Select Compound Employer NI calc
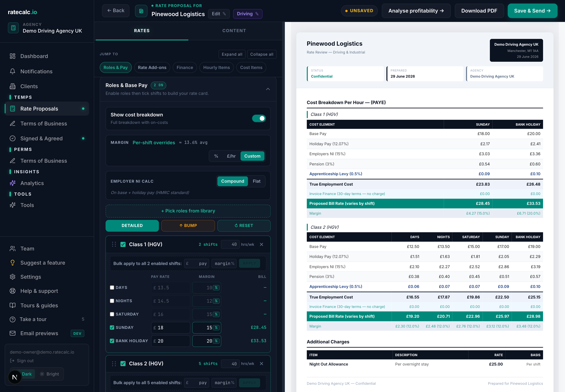Viewport: 565px width, 392px height. (x=233, y=181)
